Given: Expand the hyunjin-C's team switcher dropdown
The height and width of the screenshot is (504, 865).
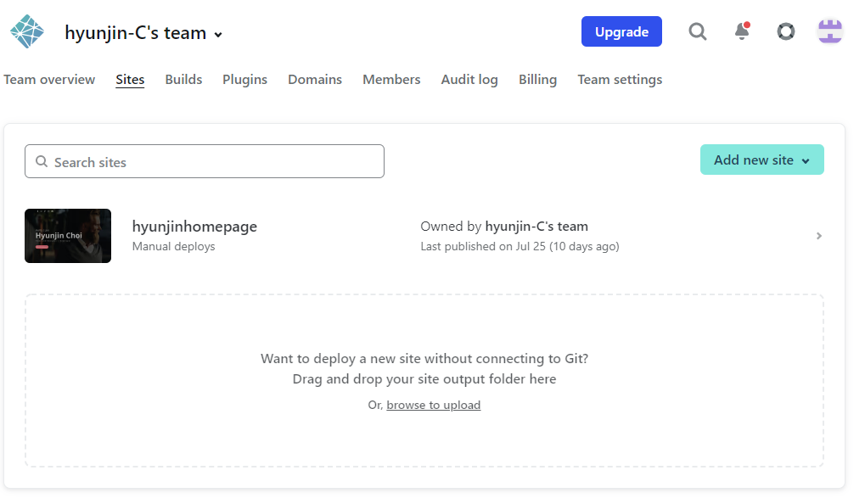Looking at the screenshot, I should [143, 33].
